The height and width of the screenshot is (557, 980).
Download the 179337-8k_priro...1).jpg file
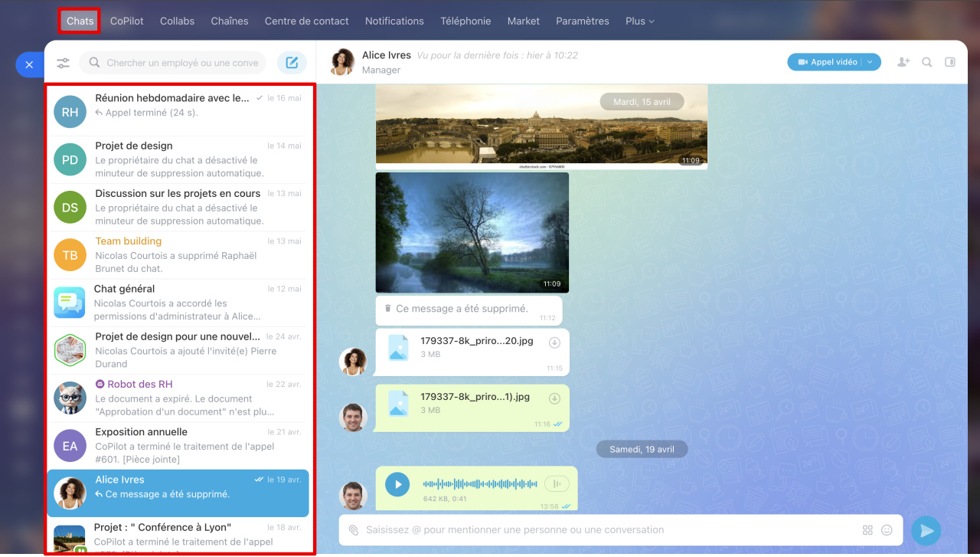point(555,398)
